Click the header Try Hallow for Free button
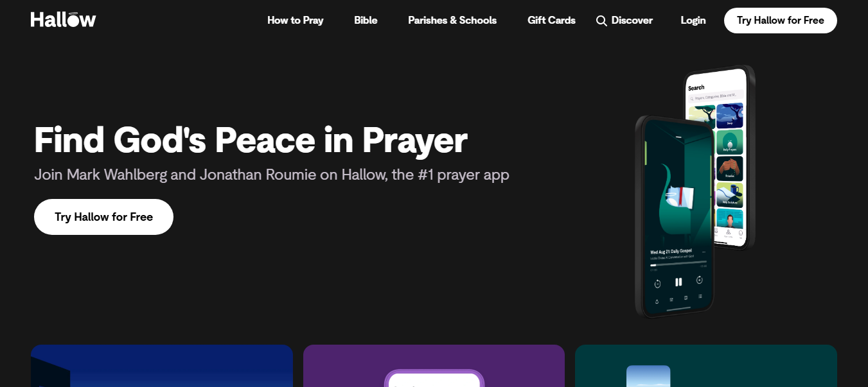868x387 pixels. (780, 21)
